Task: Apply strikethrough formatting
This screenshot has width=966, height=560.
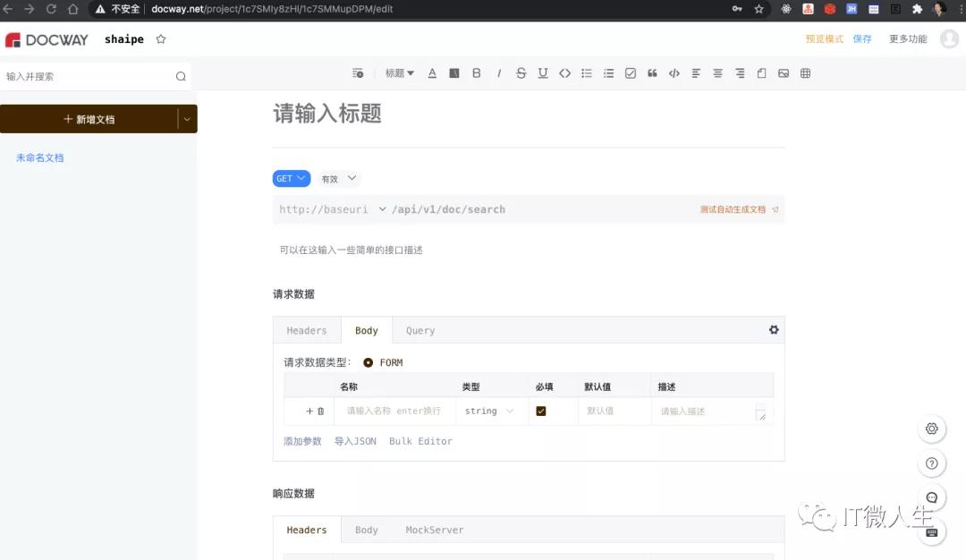Action: 521,73
